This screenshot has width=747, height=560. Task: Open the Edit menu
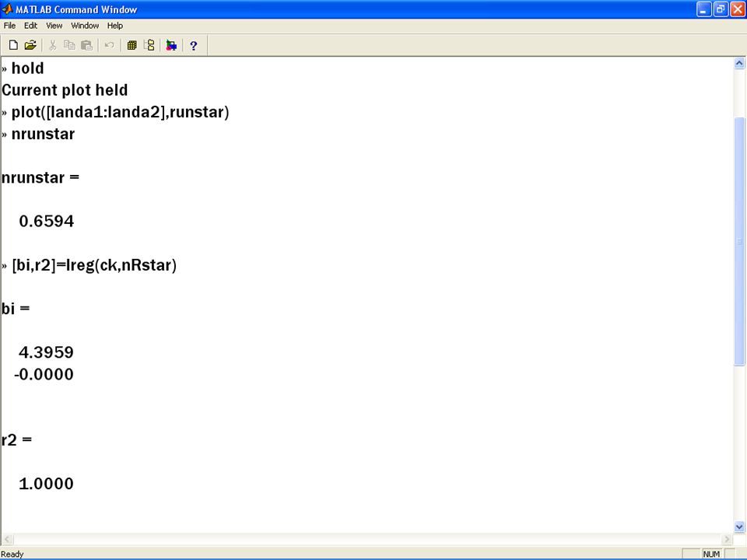(30, 26)
